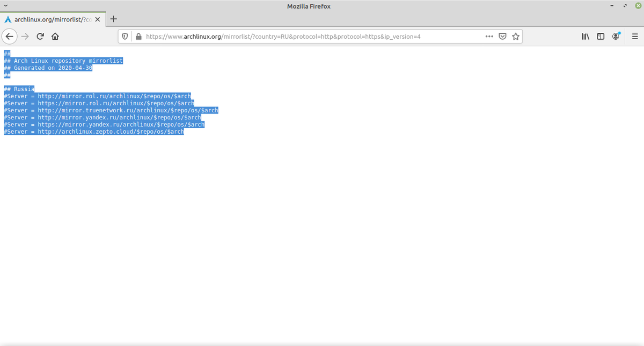Click the archlinux.zepto.cloud server line

tap(94, 131)
